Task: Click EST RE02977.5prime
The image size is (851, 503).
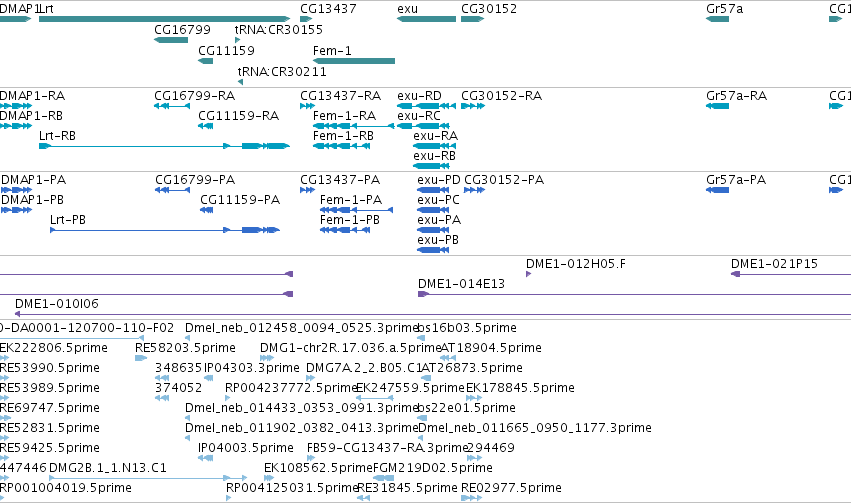Action: click(511, 488)
